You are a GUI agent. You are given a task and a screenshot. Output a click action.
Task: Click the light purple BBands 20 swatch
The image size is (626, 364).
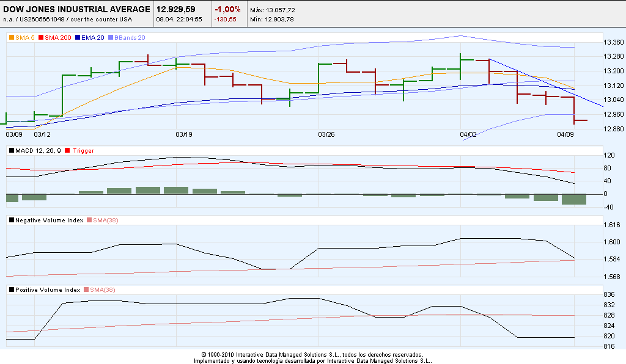[111, 37]
